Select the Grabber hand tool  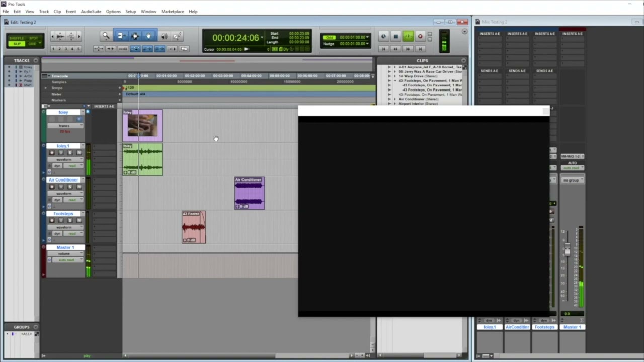(148, 36)
